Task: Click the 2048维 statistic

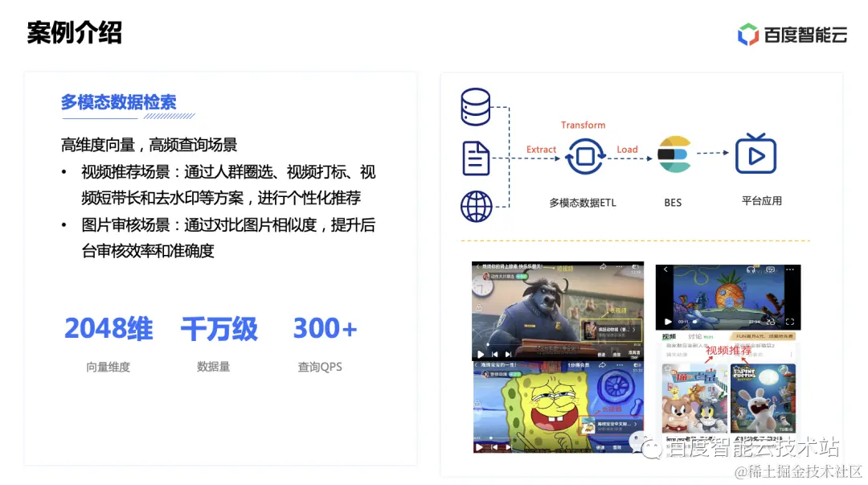Action: 108,328
